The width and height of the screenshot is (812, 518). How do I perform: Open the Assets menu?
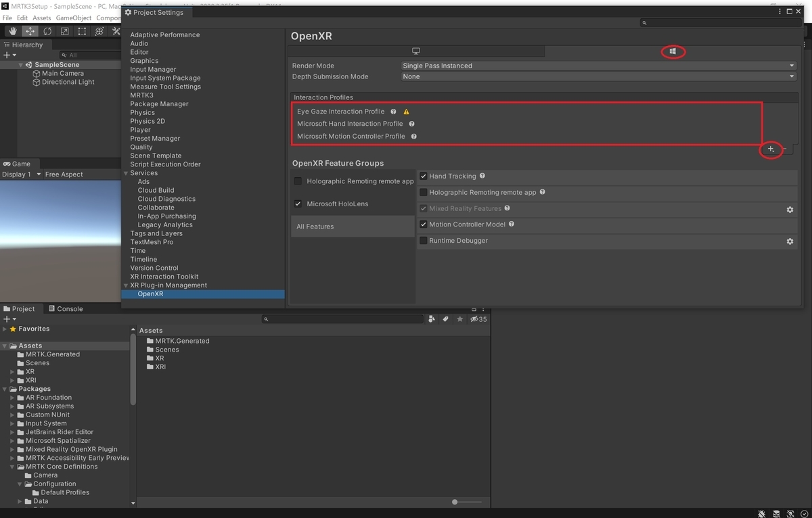coord(41,18)
